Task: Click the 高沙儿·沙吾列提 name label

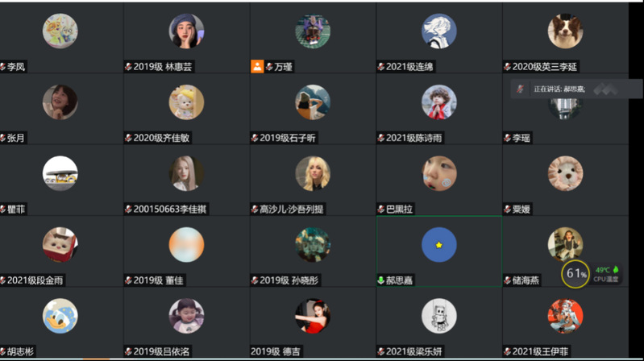Action: 291,209
